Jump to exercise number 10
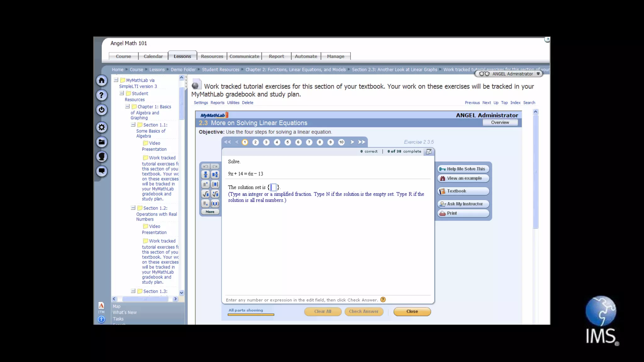 coord(341,142)
